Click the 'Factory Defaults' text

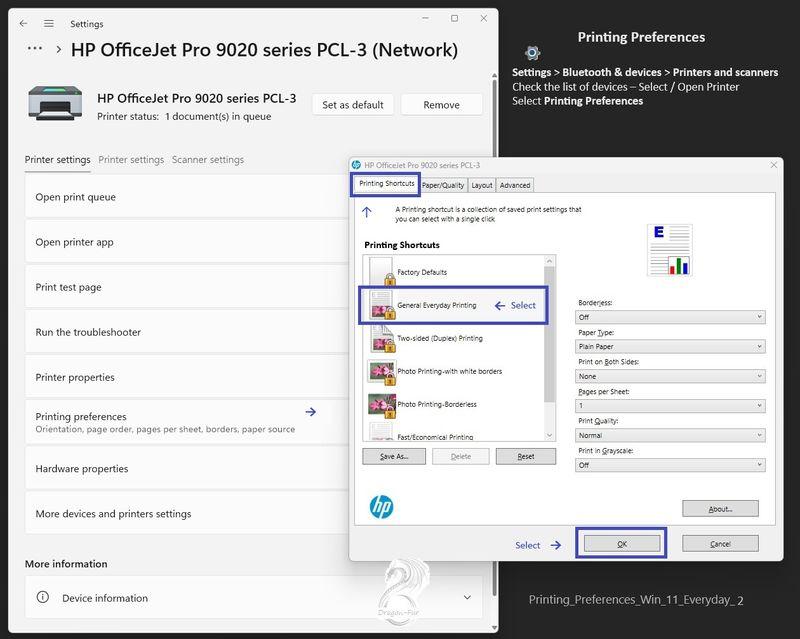click(x=422, y=273)
